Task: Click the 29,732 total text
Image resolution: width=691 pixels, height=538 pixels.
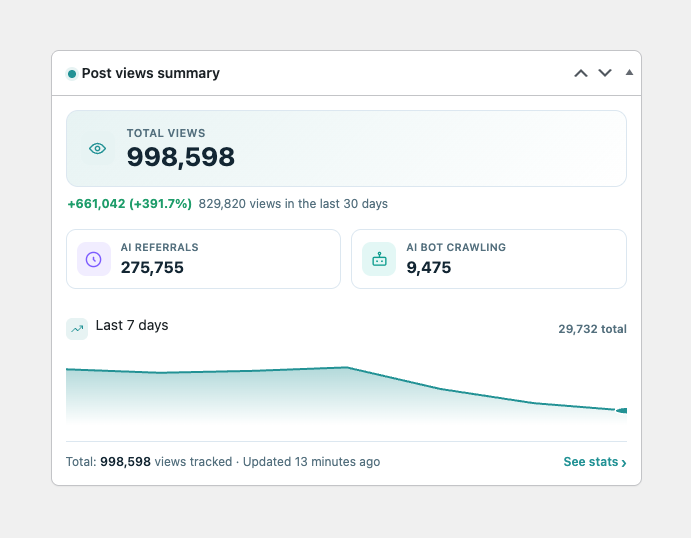Action: point(592,329)
